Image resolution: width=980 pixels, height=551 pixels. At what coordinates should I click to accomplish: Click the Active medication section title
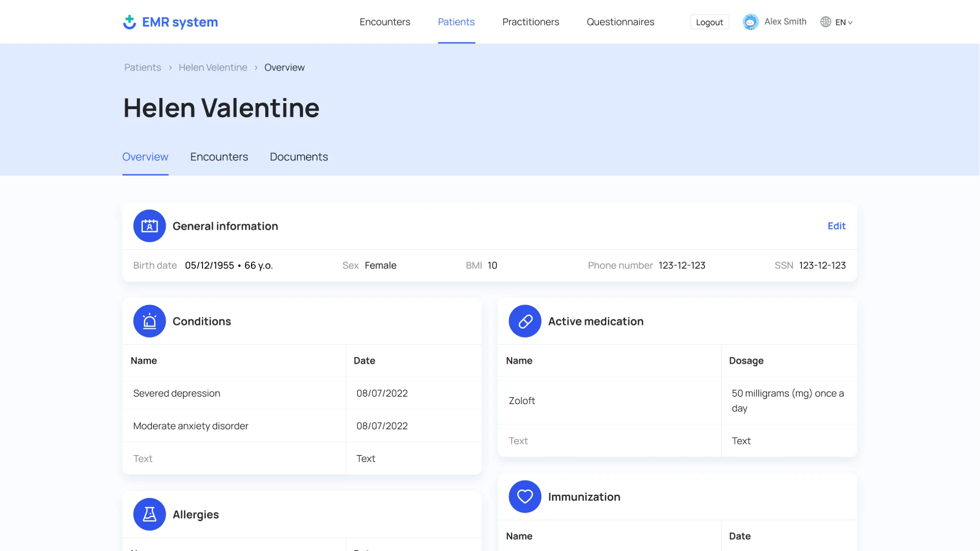click(596, 321)
